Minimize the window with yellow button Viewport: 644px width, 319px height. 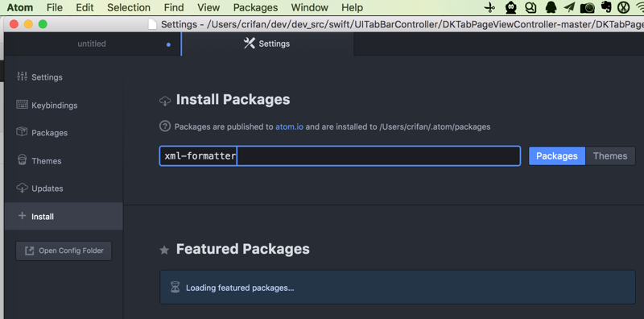(28, 24)
